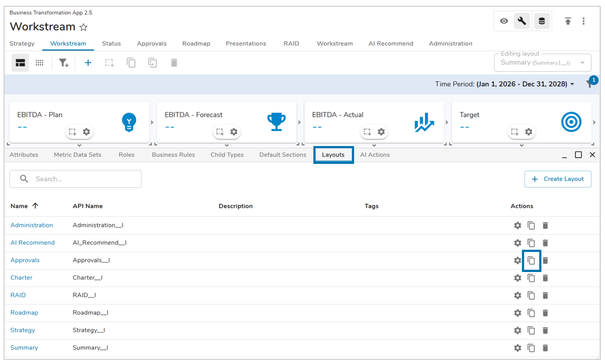The image size is (605, 364).
Task: Open the Roadmap tab in top navigation
Action: coord(196,43)
